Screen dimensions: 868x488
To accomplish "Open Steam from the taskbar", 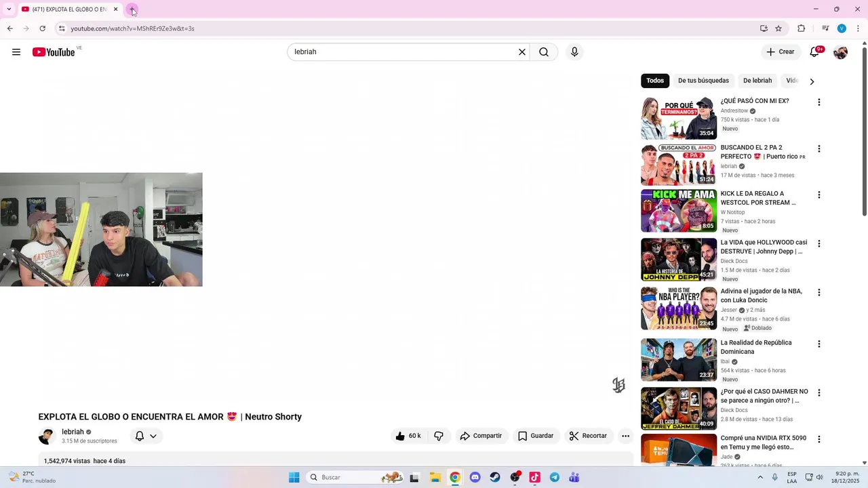I will pyautogui.click(x=495, y=477).
